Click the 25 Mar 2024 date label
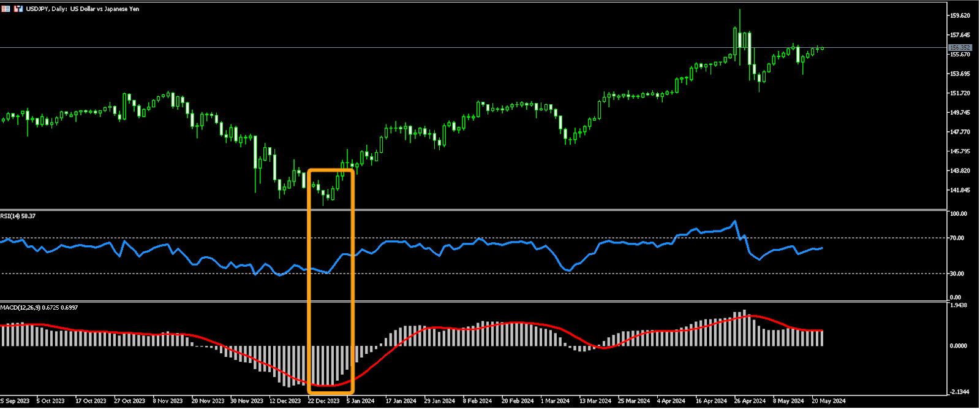 [635, 401]
